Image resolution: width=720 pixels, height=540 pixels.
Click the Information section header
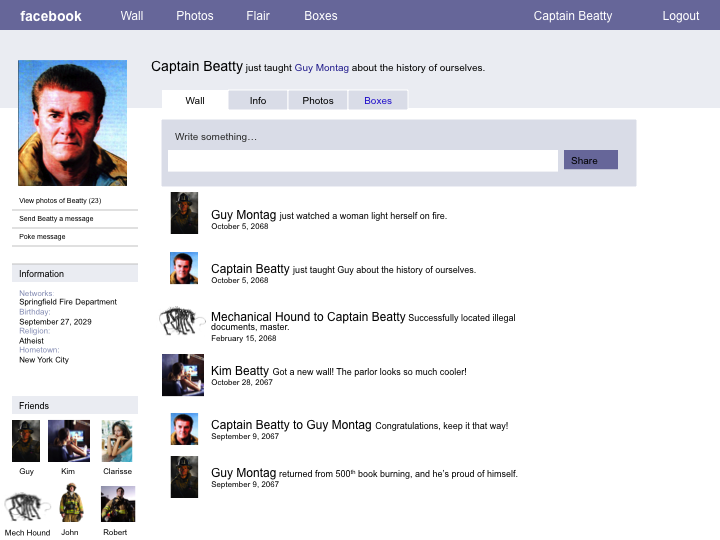pyautogui.click(x=75, y=273)
